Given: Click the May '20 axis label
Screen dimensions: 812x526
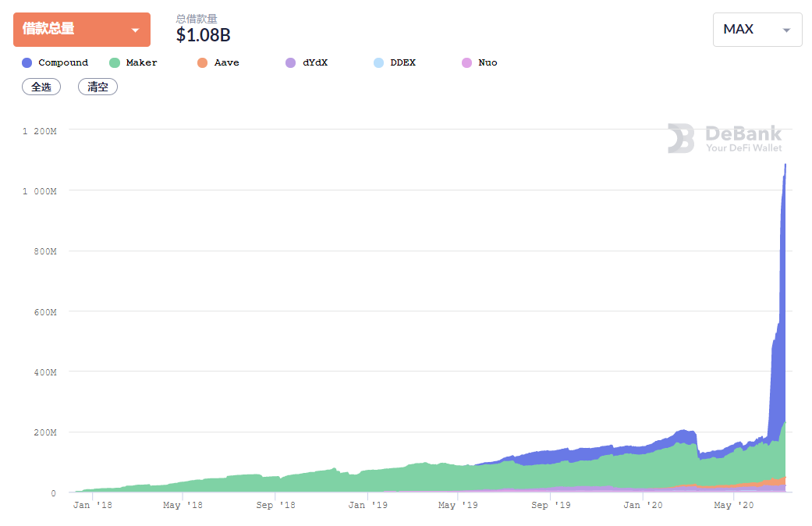Looking at the screenshot, I should pos(734,505).
